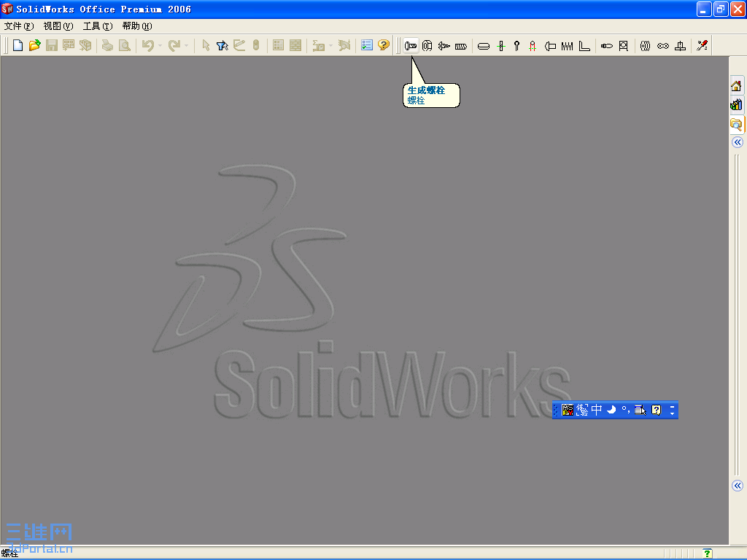Image resolution: width=747 pixels, height=560 pixels.
Task: Toggle the 中 Chinese/English input mode
Action: [x=597, y=410]
